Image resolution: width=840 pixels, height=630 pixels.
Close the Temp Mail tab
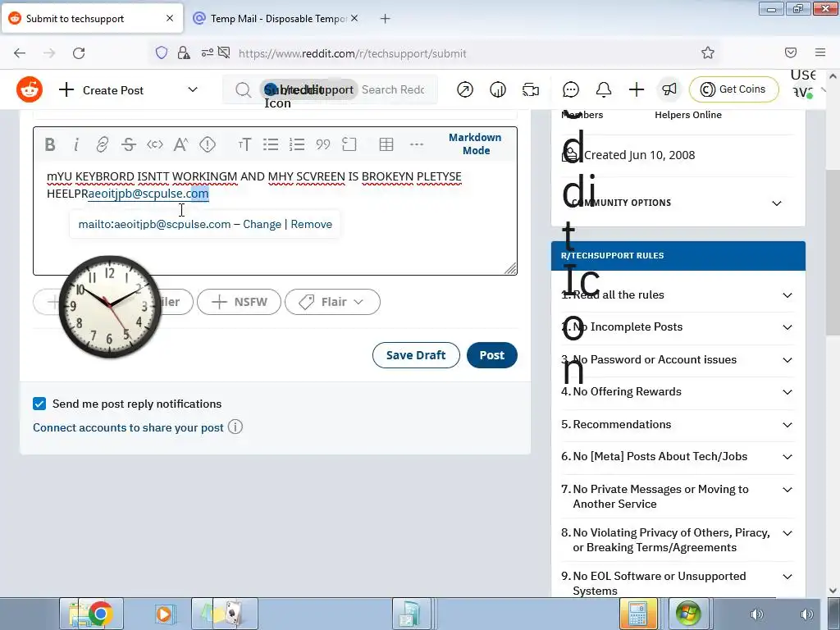click(x=354, y=18)
